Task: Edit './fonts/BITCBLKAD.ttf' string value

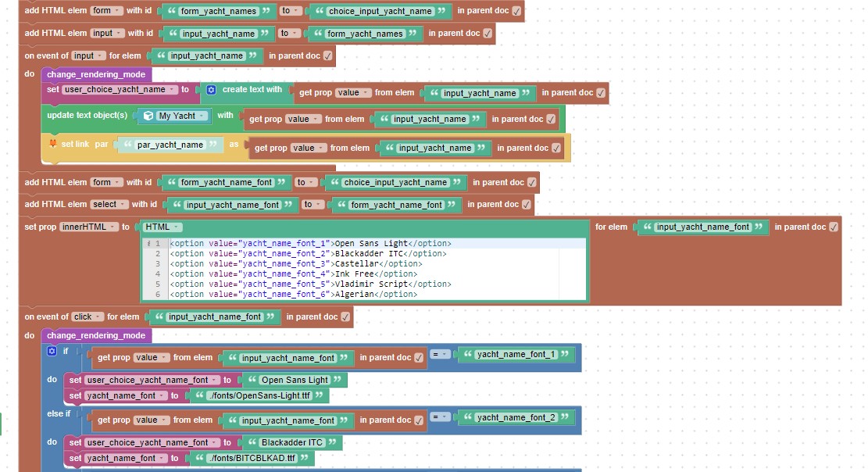Action: tap(252, 458)
